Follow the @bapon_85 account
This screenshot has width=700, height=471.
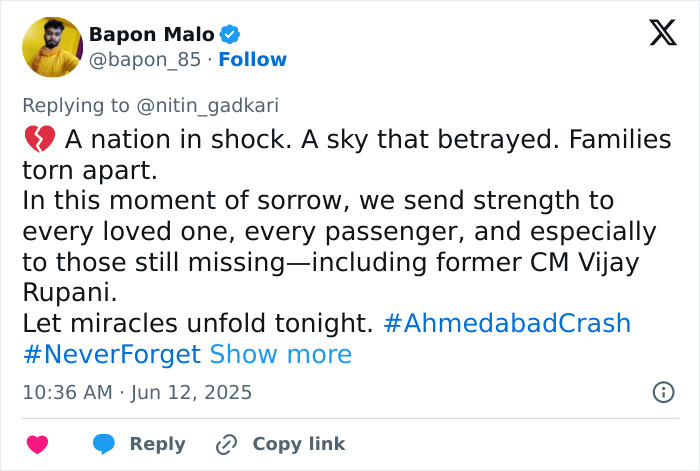(x=252, y=60)
